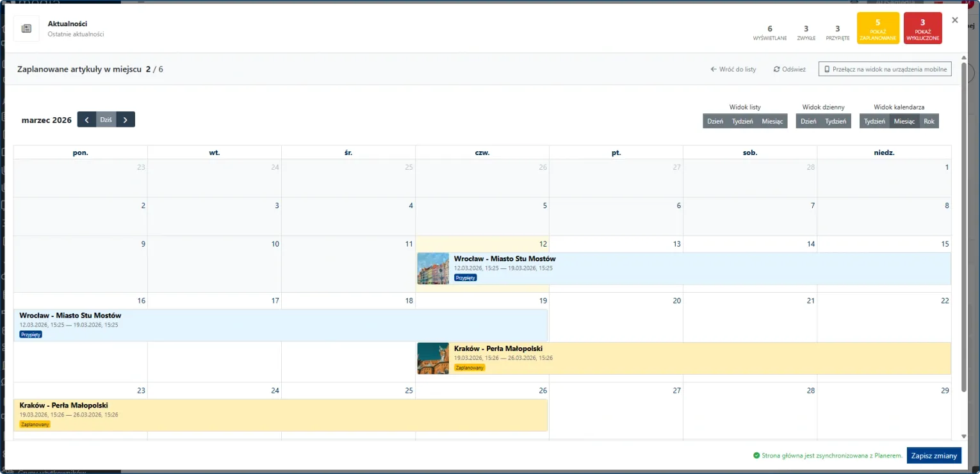Show excluded articles with red Pokaż Wykluczone
Viewport: 980px width, 474px height.
(x=922, y=28)
